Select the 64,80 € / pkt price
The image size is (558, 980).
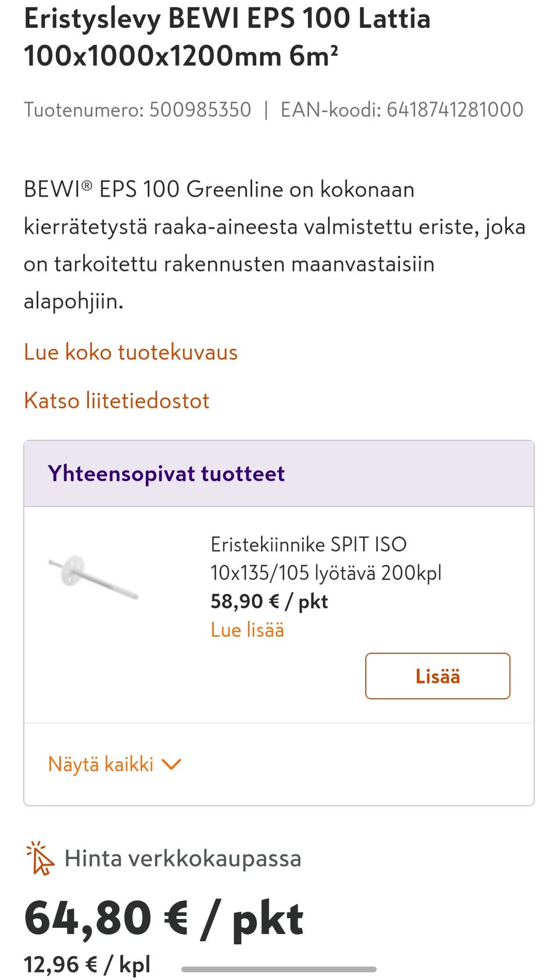163,916
